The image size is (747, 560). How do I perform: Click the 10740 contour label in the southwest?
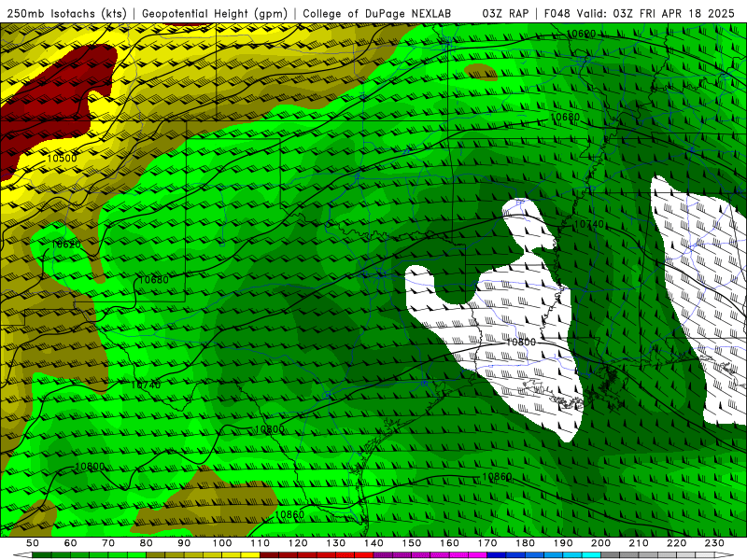click(146, 385)
